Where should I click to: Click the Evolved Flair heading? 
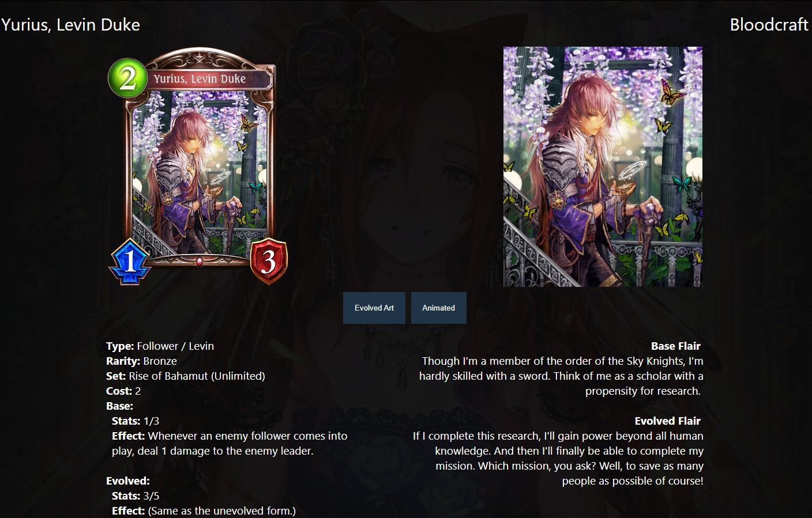pos(667,421)
